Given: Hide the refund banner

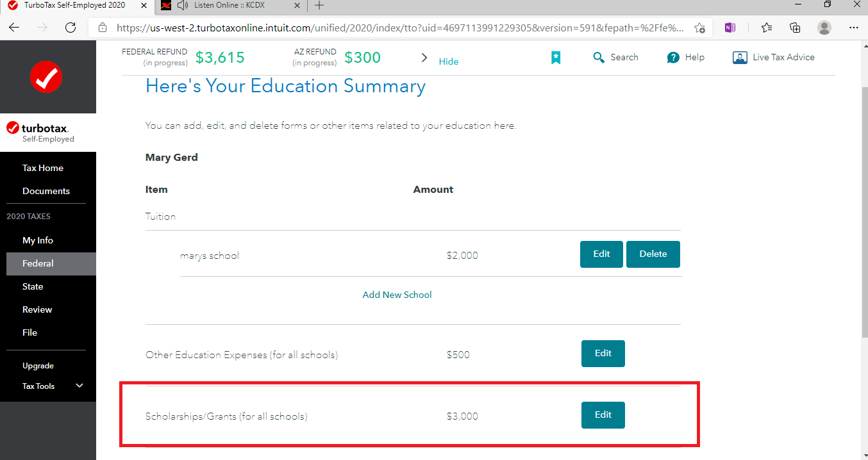Looking at the screenshot, I should coord(449,62).
